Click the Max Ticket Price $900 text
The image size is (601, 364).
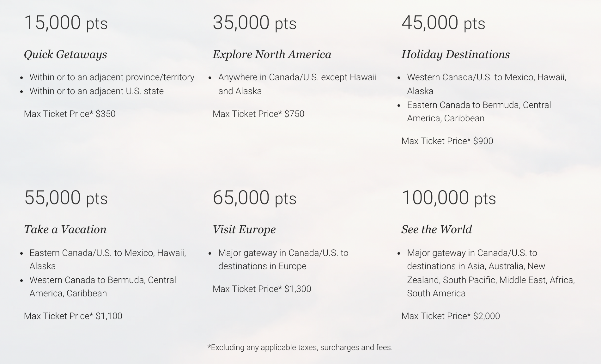click(447, 141)
